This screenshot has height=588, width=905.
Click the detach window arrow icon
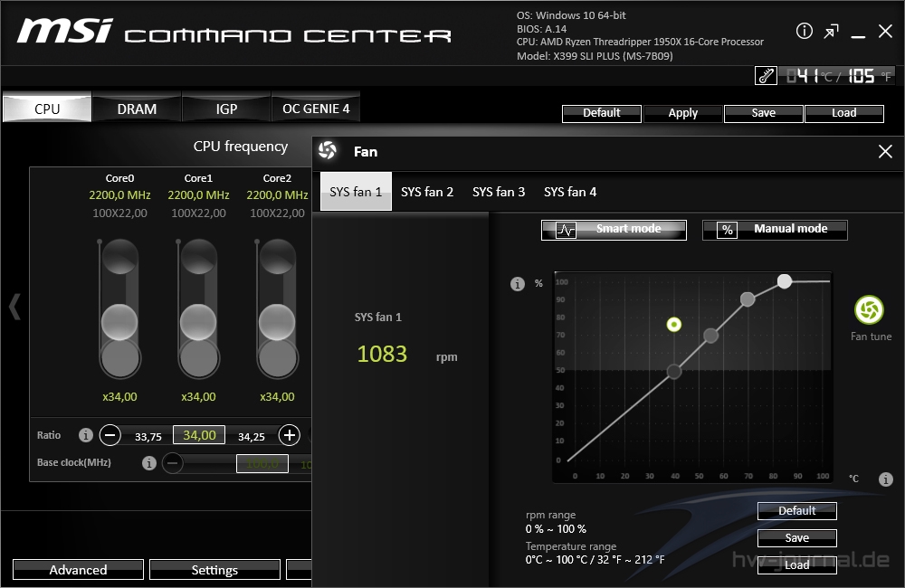(831, 32)
